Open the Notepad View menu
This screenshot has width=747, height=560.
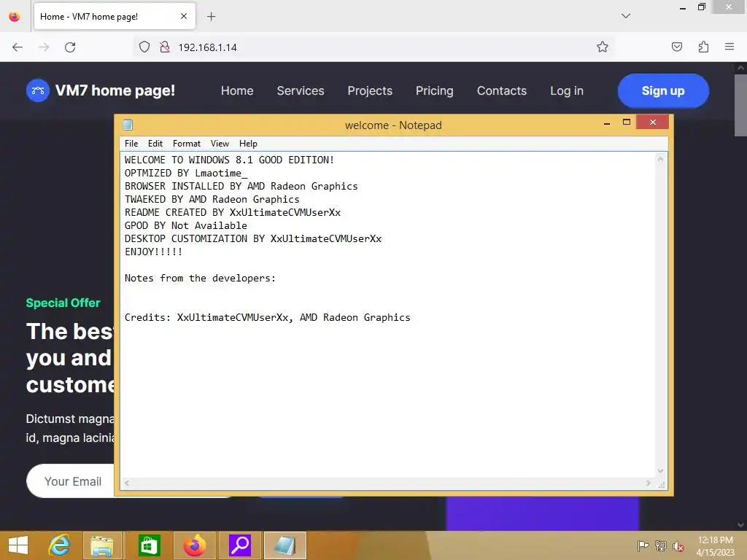pyautogui.click(x=220, y=144)
